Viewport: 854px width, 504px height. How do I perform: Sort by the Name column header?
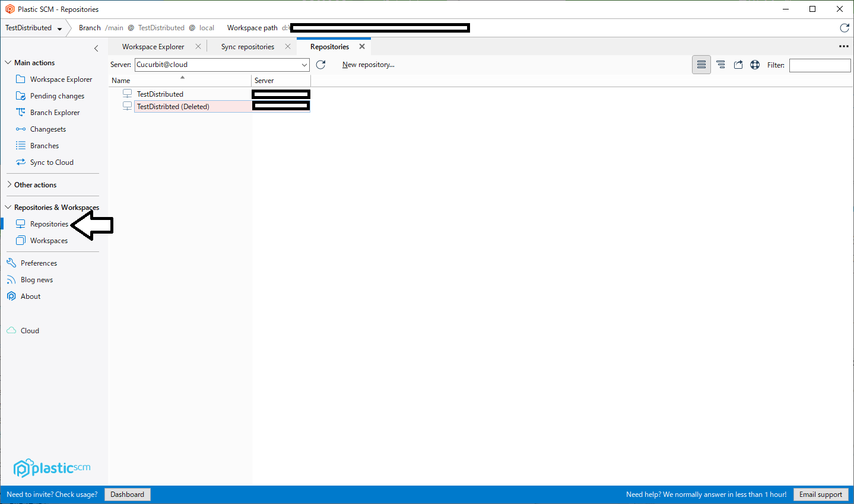(180, 80)
